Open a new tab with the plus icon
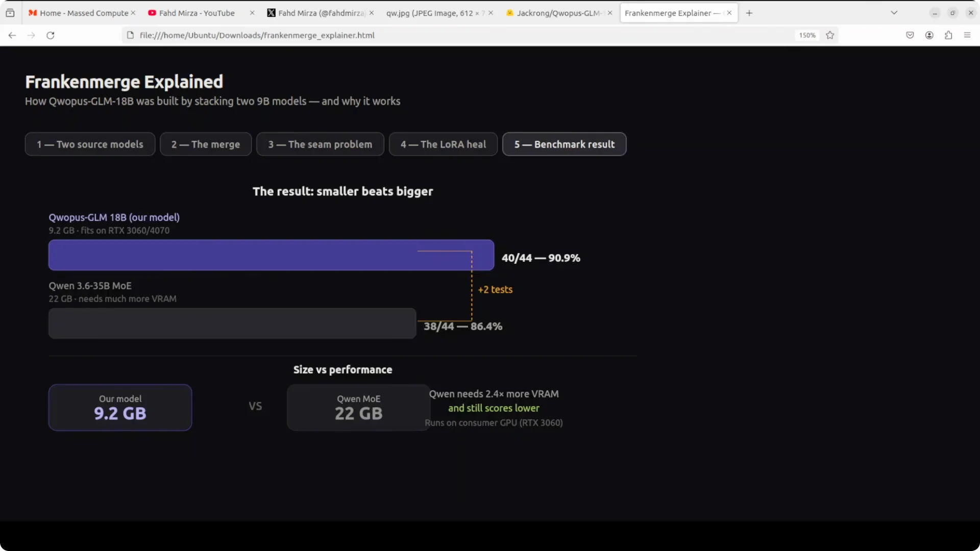Screen dimensions: 980x551 [x=749, y=13]
